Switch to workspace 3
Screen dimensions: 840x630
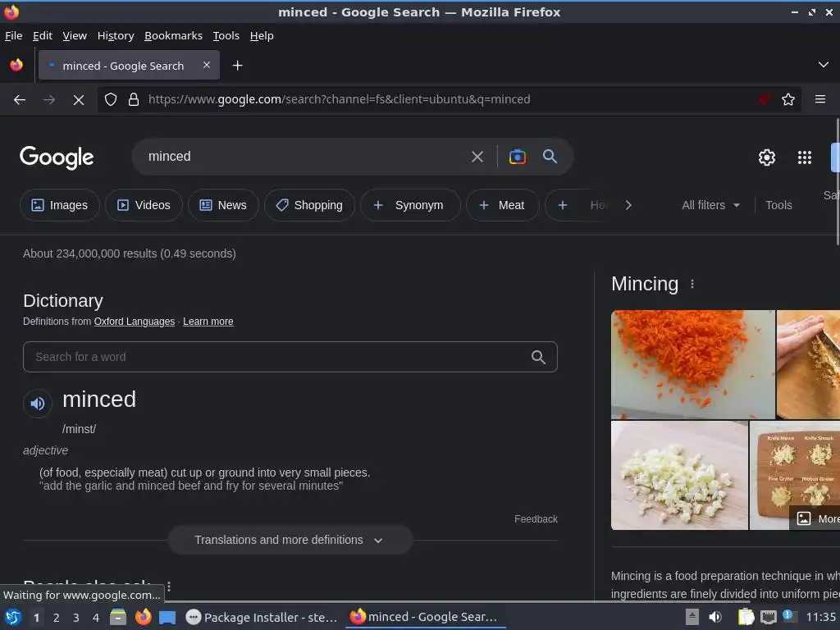pos(76,618)
